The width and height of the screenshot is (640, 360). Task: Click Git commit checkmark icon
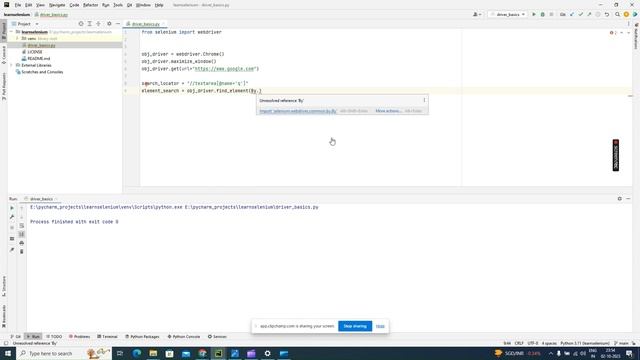[580, 14]
